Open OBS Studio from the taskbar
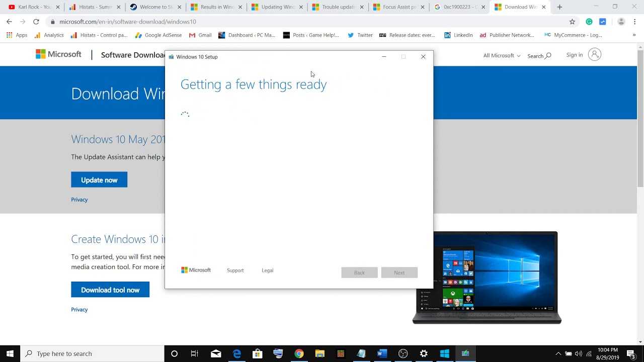 [403, 353]
